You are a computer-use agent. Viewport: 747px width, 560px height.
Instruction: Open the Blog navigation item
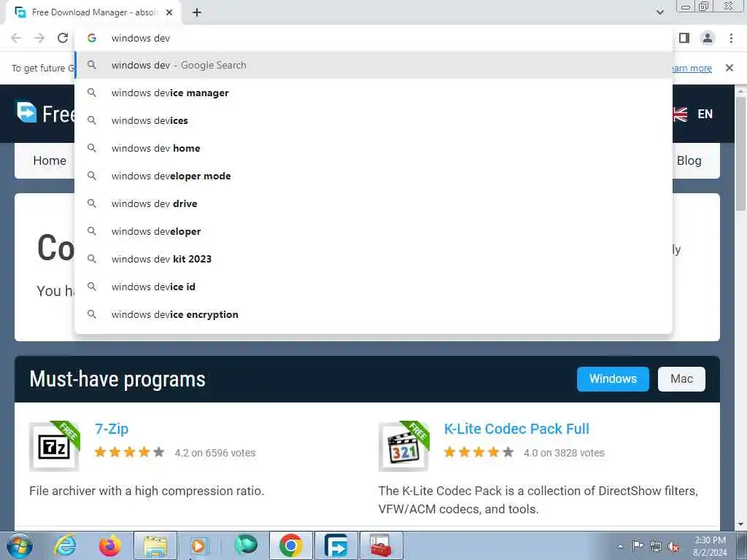point(689,160)
